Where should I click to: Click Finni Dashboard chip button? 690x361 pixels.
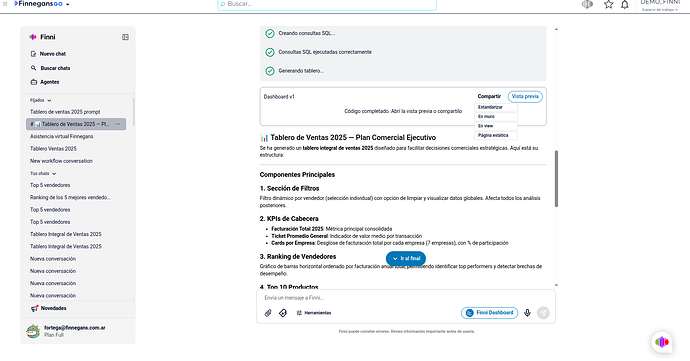(x=489, y=313)
